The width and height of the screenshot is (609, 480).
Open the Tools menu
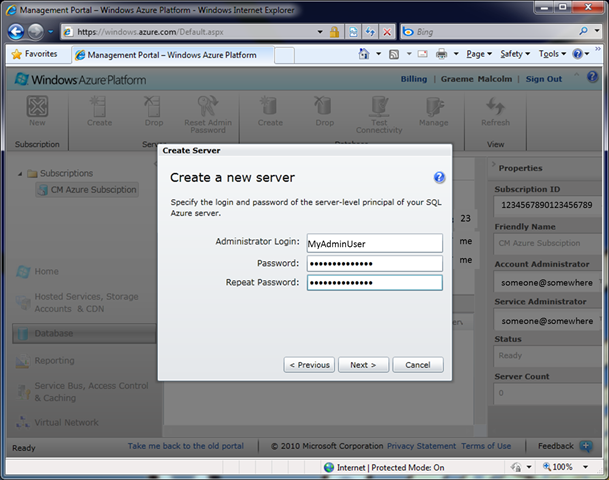(x=552, y=54)
